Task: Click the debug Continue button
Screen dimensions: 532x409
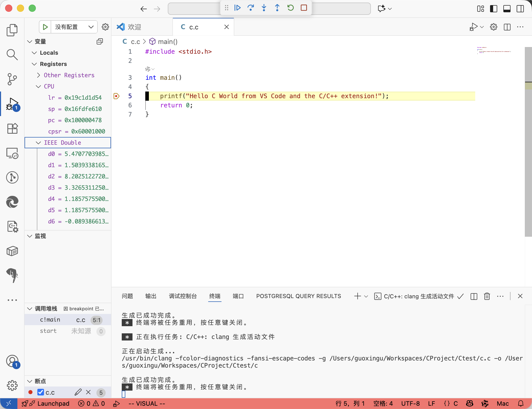Action: [237, 8]
